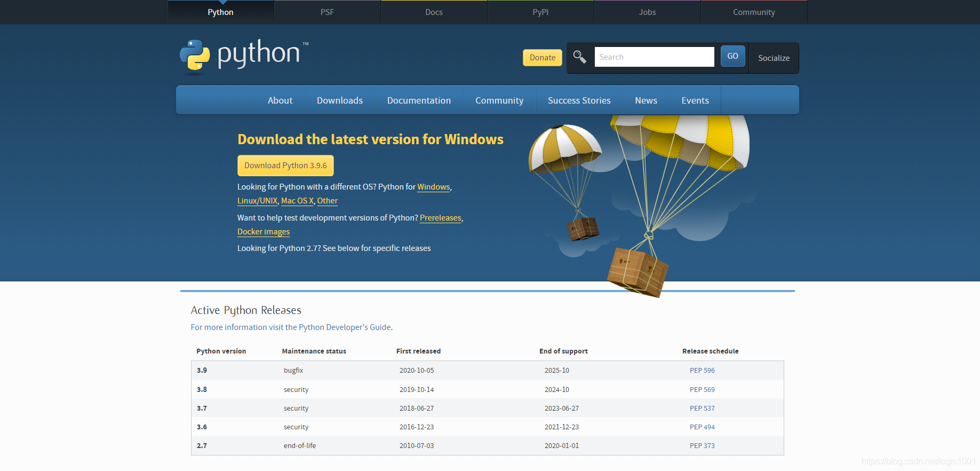Open PEP 569 release schedule link

702,389
